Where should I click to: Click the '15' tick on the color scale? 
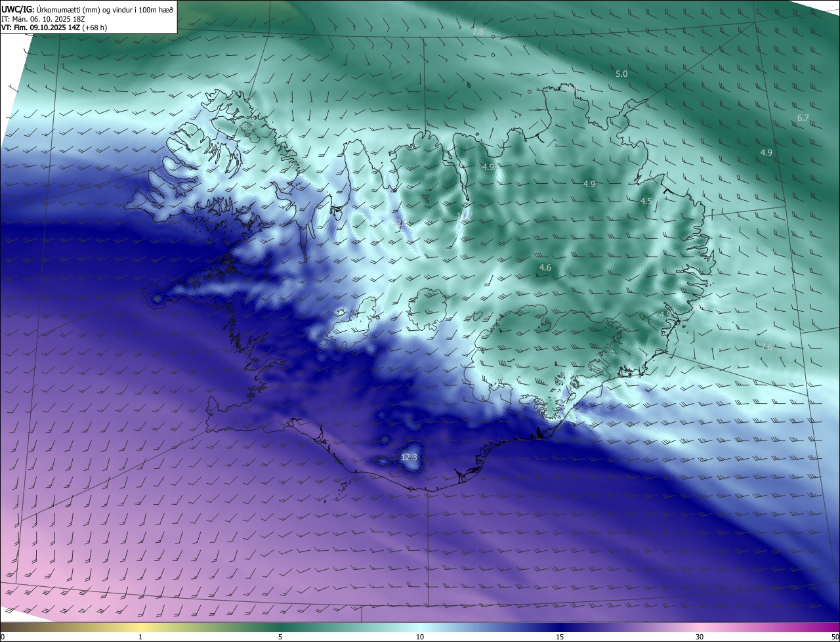tap(560, 637)
